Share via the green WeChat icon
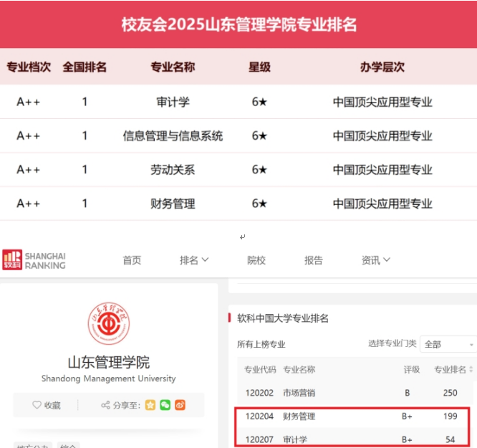477x448 pixels. (x=165, y=405)
